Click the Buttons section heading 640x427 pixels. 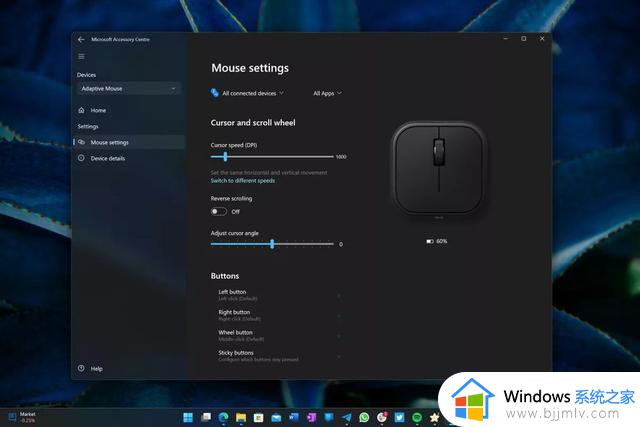[x=225, y=276]
